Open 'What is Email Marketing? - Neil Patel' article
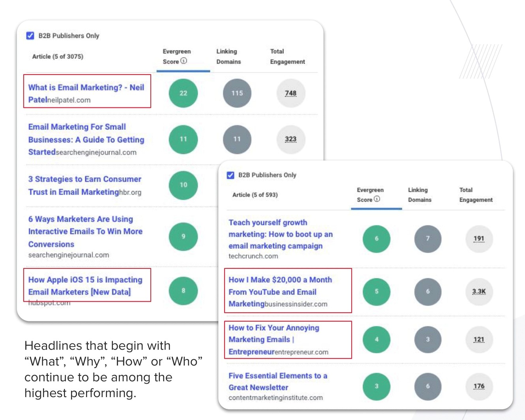Viewport: 525px width, 420px height. [86, 88]
